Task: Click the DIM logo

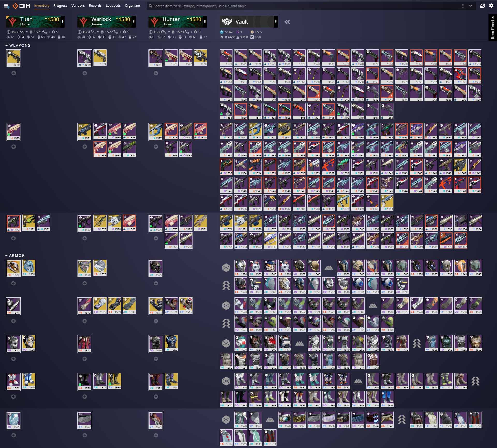Action: pos(21,6)
